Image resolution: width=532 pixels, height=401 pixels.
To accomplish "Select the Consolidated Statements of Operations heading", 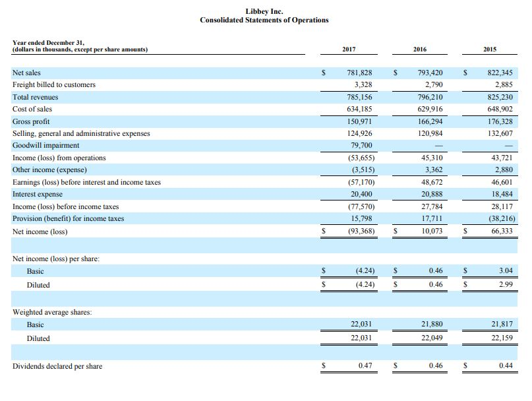I will [x=266, y=20].
